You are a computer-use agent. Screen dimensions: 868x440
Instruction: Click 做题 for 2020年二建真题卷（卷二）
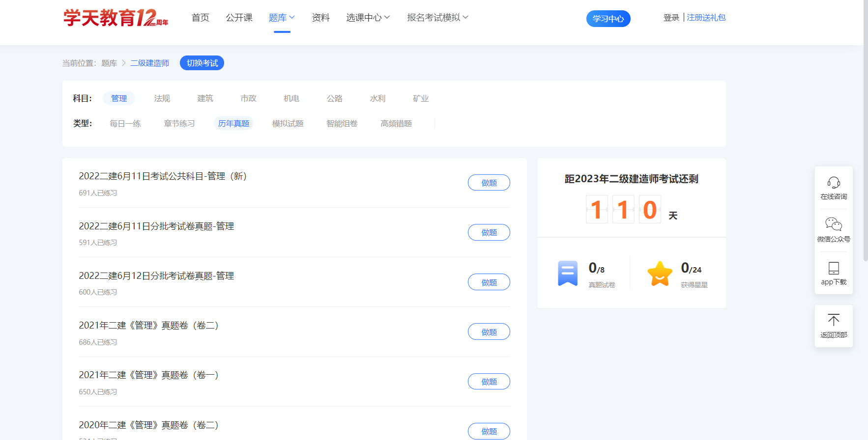[x=489, y=431]
